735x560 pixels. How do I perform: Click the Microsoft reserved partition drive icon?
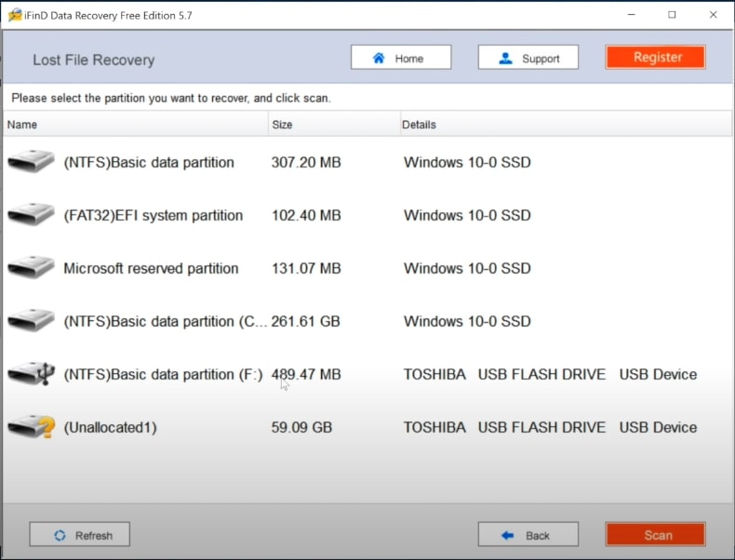32,269
